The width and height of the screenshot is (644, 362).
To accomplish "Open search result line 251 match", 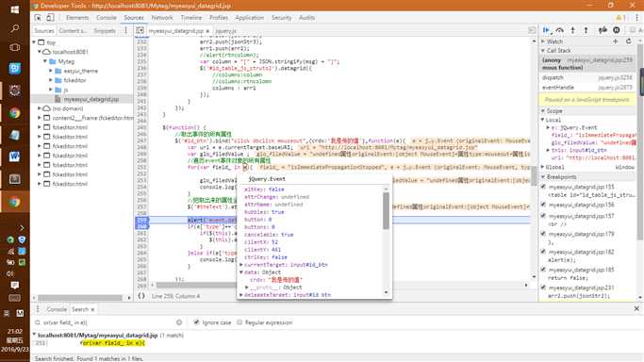I will pyautogui.click(x=113, y=343).
